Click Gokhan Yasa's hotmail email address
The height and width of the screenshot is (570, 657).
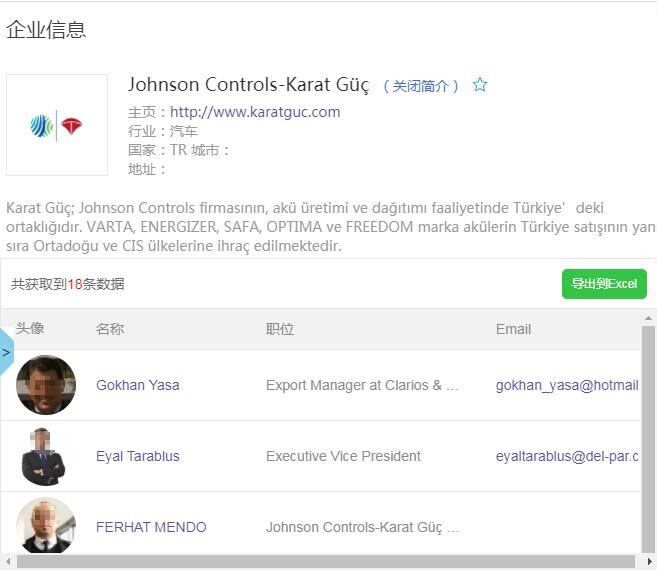[567, 385]
